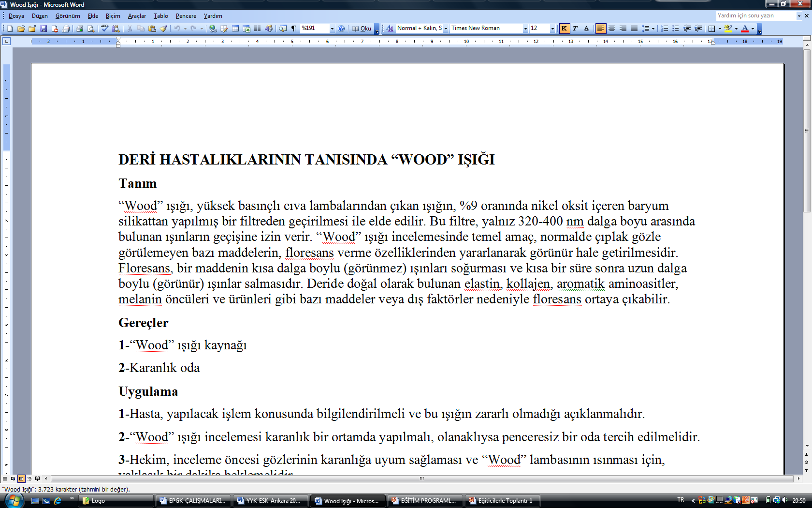Click the Insert Table icon

click(235, 29)
